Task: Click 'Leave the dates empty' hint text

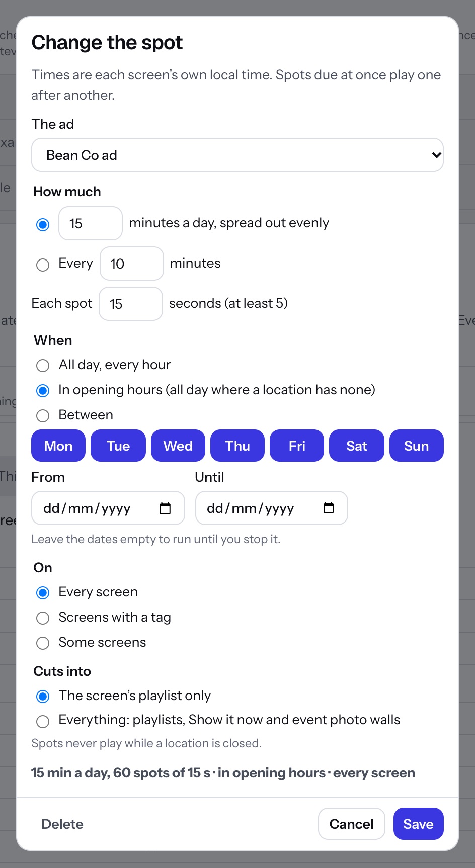Action: (156, 539)
